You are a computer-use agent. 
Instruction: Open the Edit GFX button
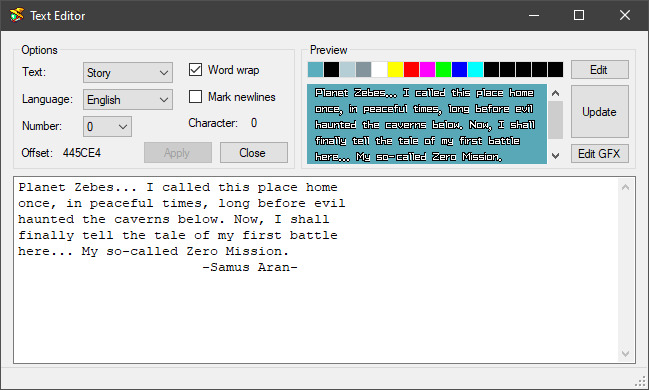(x=600, y=154)
